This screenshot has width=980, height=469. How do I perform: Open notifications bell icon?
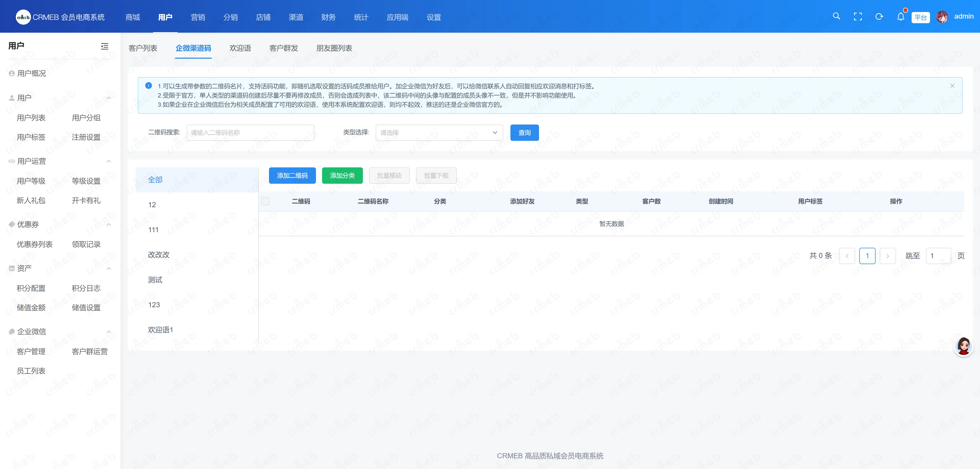(900, 16)
